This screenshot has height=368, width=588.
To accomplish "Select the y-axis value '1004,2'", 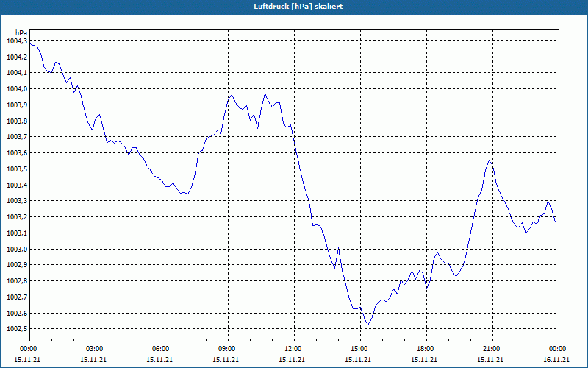I will (x=17, y=57).
